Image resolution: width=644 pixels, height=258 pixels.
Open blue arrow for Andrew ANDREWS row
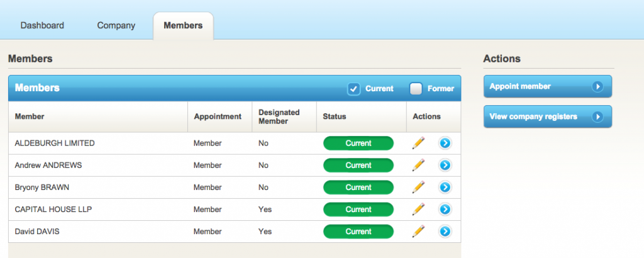[445, 165]
